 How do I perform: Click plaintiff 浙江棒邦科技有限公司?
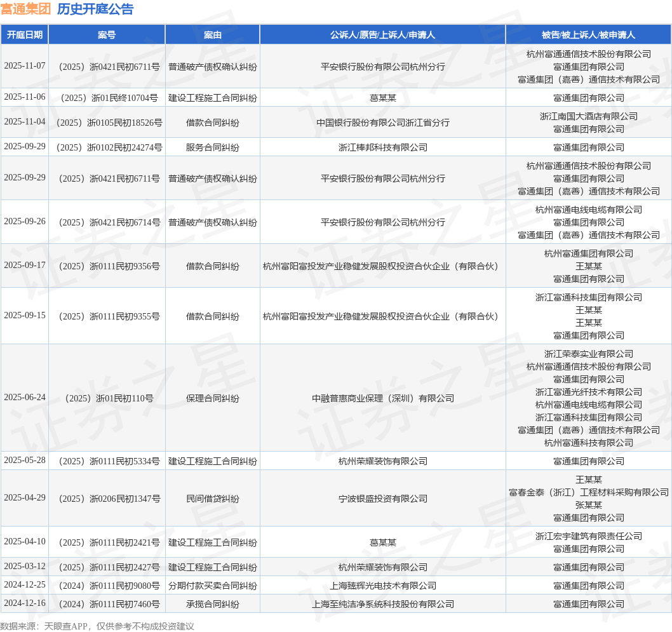383,148
